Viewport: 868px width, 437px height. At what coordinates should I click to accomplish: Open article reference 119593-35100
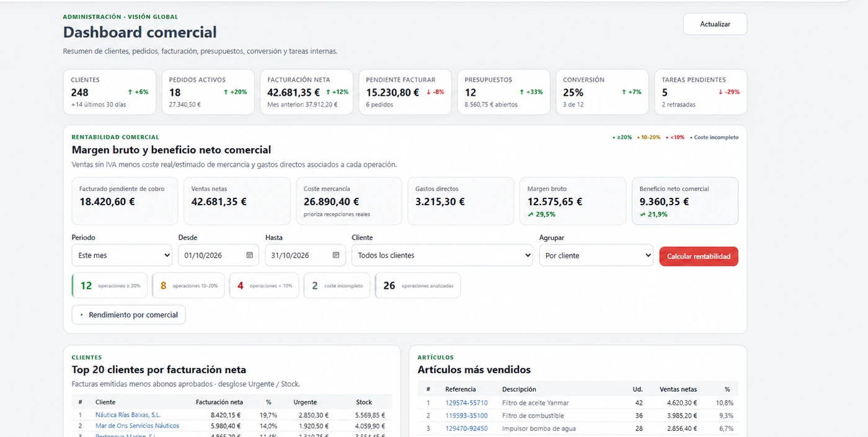tap(466, 416)
